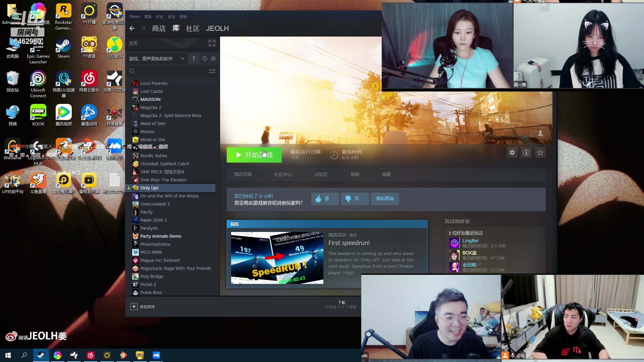Add Only Up! to favorites star

click(x=540, y=153)
